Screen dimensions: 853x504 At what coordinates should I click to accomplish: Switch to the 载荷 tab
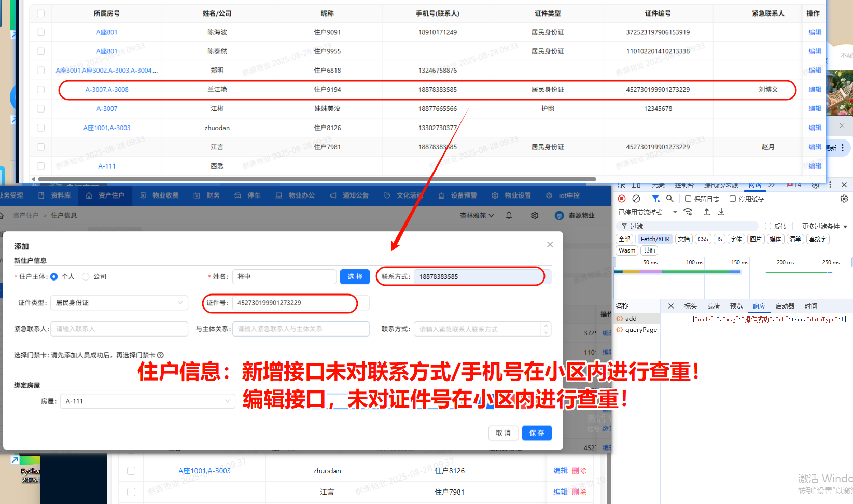pyautogui.click(x=713, y=306)
